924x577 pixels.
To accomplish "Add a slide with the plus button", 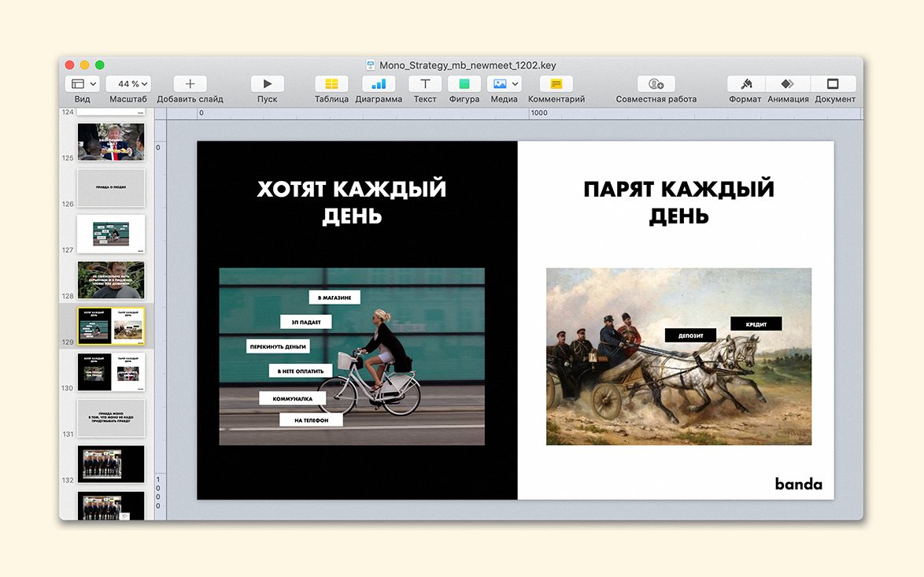I will [190, 83].
